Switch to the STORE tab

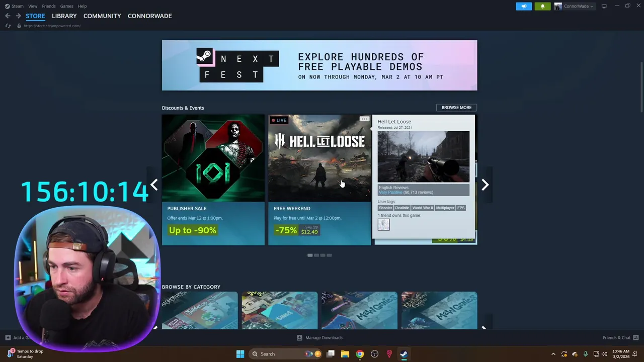click(x=35, y=16)
